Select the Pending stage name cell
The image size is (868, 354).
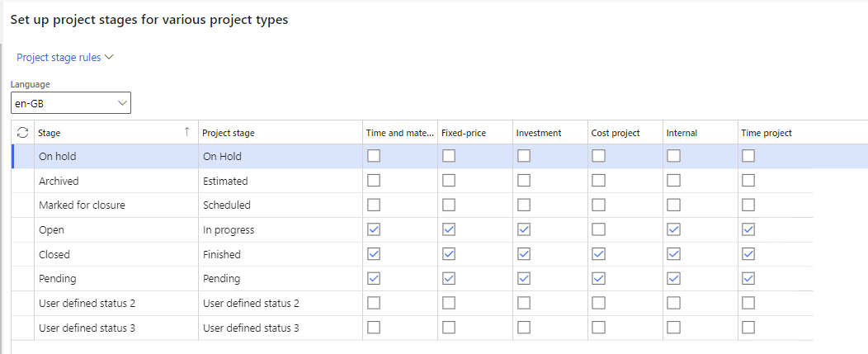116,279
